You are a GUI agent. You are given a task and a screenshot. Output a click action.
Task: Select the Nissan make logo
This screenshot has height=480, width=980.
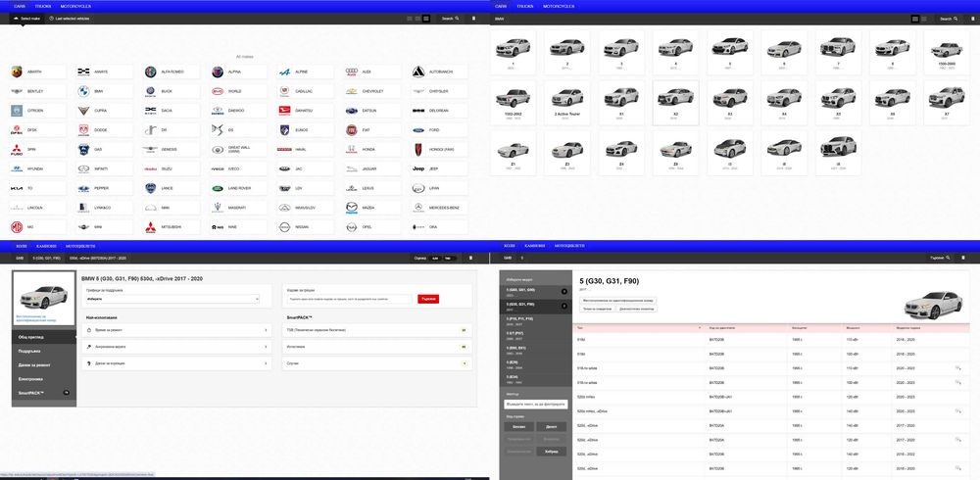pyautogui.click(x=284, y=227)
